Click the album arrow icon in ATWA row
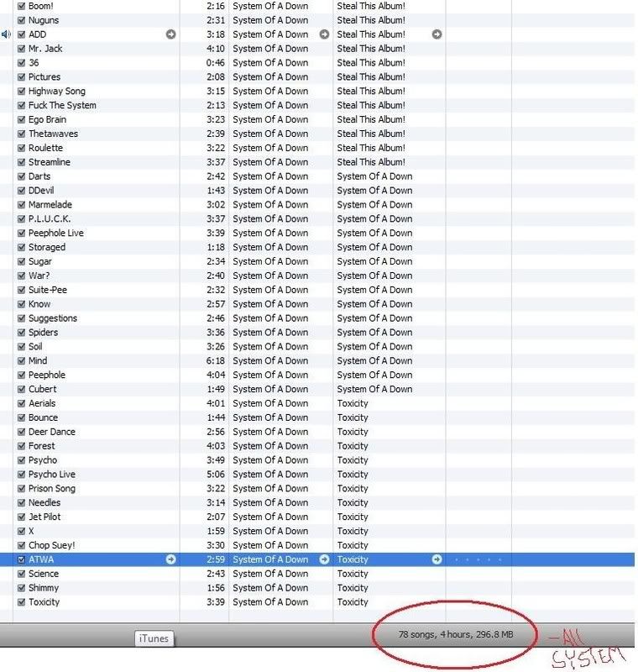The height and width of the screenshot is (672, 638). coord(437,559)
